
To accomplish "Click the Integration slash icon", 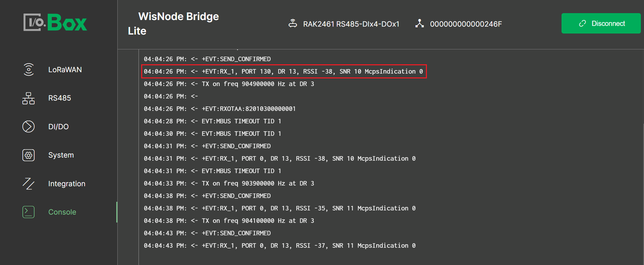I will click(29, 183).
